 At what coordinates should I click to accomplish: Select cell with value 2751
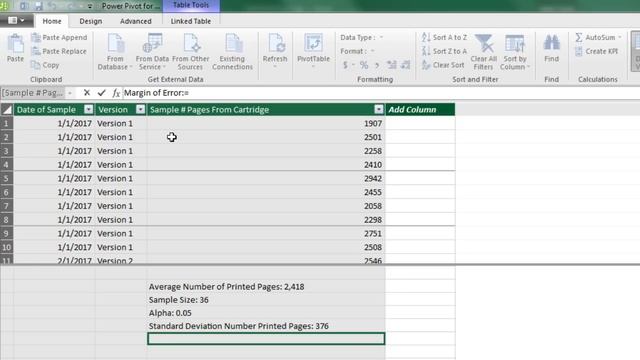(266, 233)
